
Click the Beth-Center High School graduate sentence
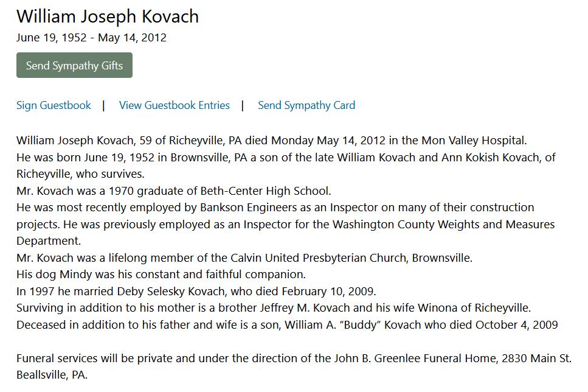(x=173, y=191)
